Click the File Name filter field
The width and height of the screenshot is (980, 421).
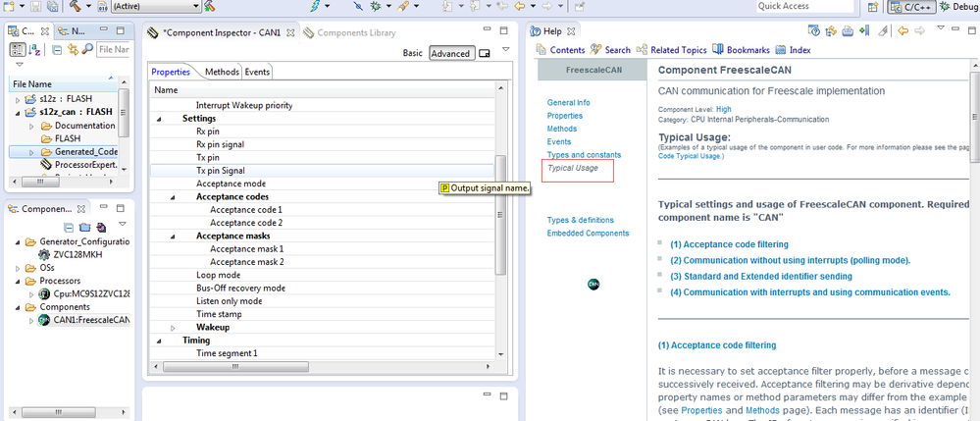tap(113, 49)
